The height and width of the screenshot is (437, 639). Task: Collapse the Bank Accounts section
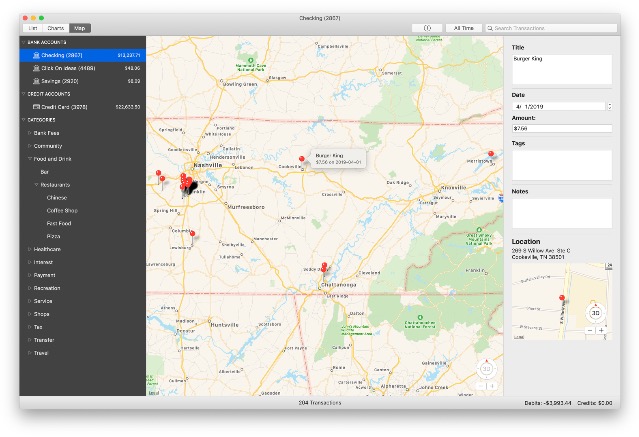pos(24,42)
